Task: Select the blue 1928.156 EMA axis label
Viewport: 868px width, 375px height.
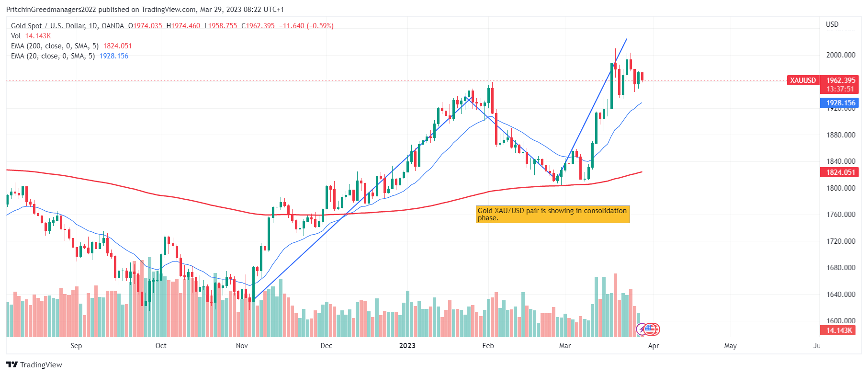Action: 840,103
